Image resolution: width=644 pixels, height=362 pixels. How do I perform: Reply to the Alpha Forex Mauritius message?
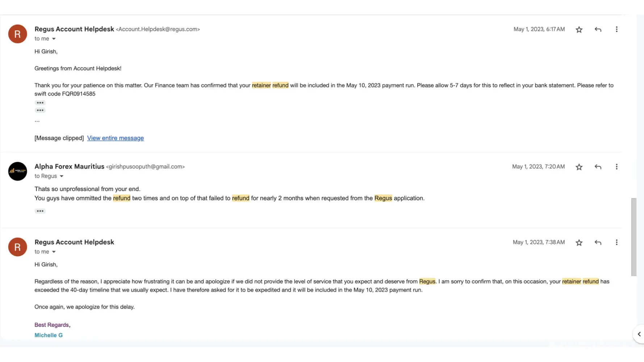coord(598,167)
